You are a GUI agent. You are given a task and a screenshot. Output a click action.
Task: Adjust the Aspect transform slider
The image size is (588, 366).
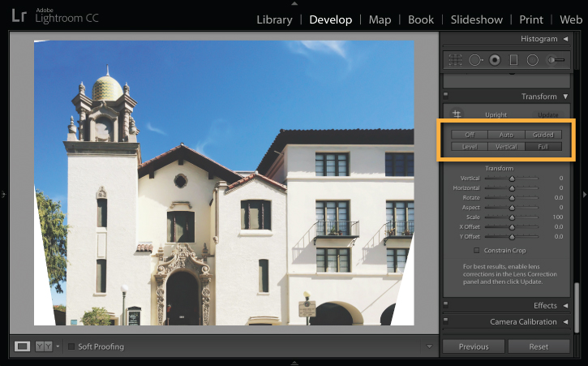[x=512, y=208]
